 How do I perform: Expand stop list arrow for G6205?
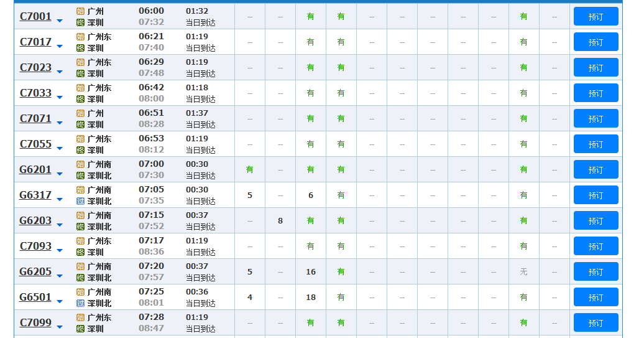(60, 276)
